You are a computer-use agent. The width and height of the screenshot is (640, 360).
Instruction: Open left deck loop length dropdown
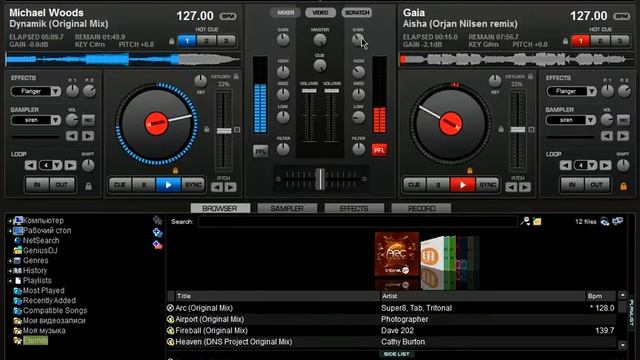pyautogui.click(x=57, y=165)
